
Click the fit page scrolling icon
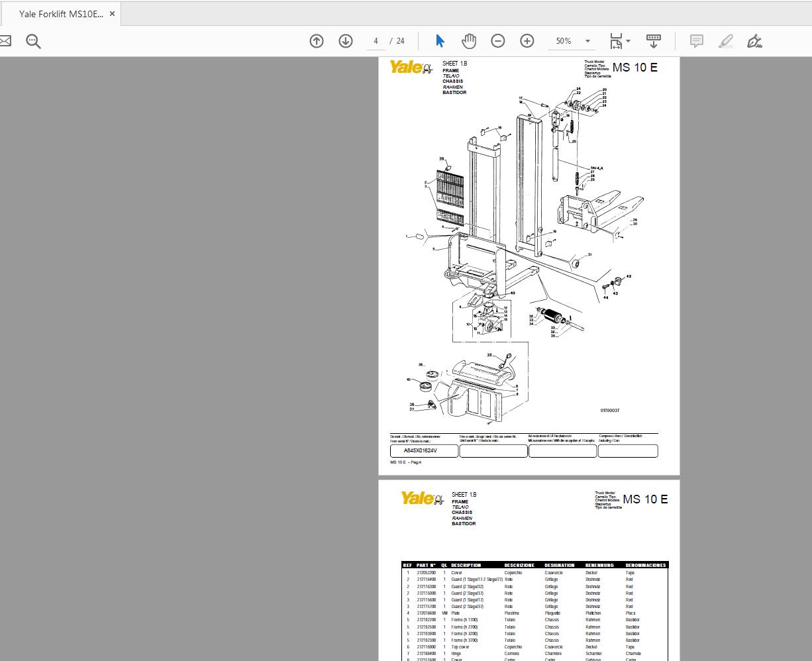point(616,41)
